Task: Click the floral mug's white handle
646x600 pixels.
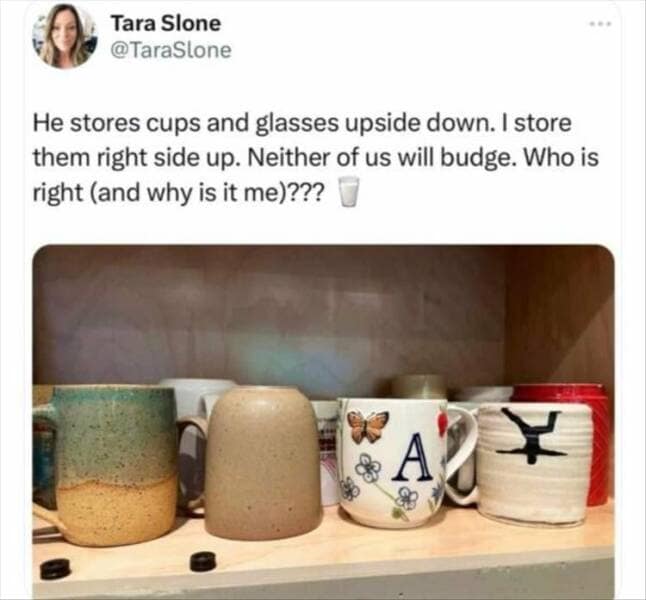Action: pos(461,453)
